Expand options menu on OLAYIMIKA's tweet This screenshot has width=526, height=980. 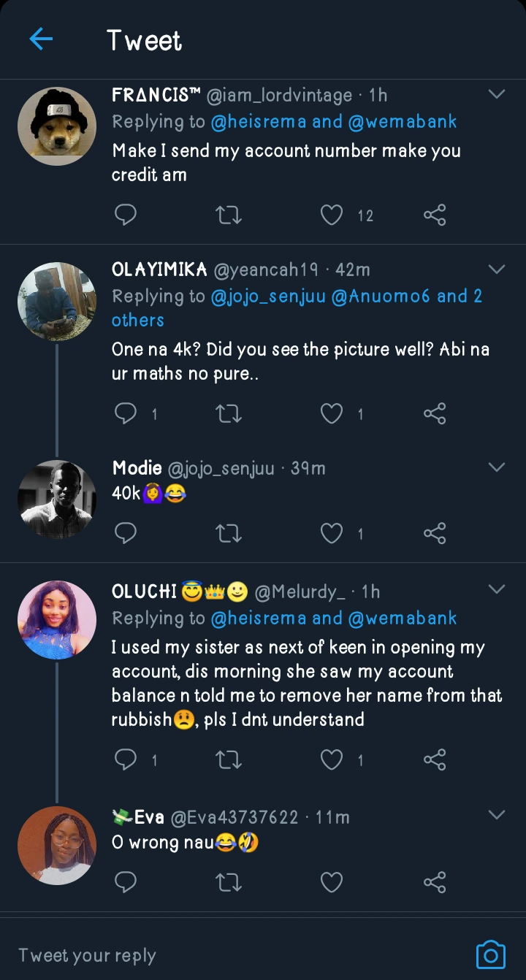point(497,269)
